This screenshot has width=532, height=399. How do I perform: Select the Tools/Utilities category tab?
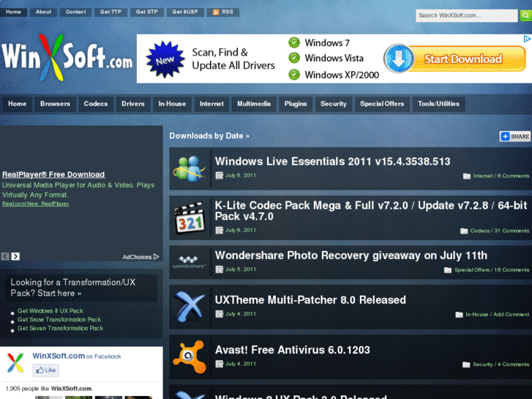438,104
